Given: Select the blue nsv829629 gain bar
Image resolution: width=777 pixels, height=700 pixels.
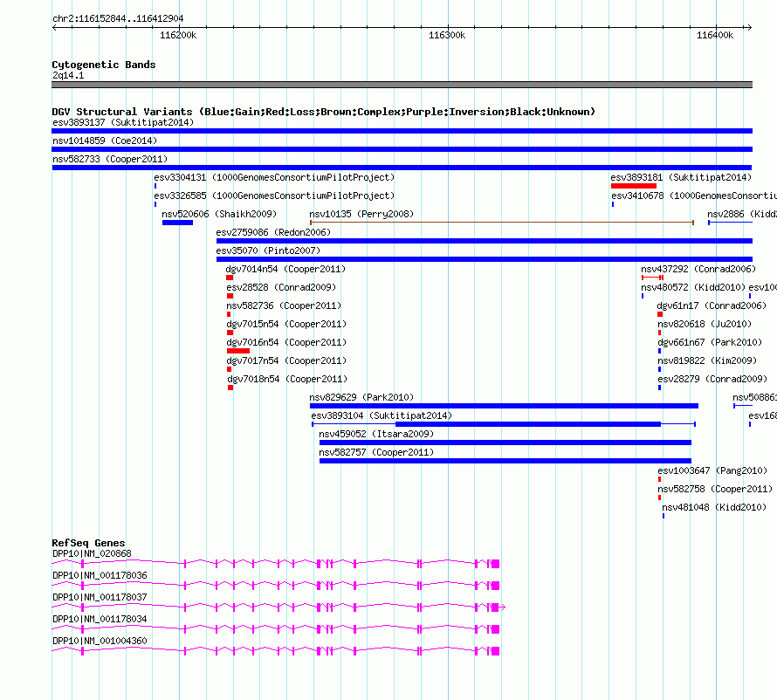Looking at the screenshot, I should click(x=504, y=406).
